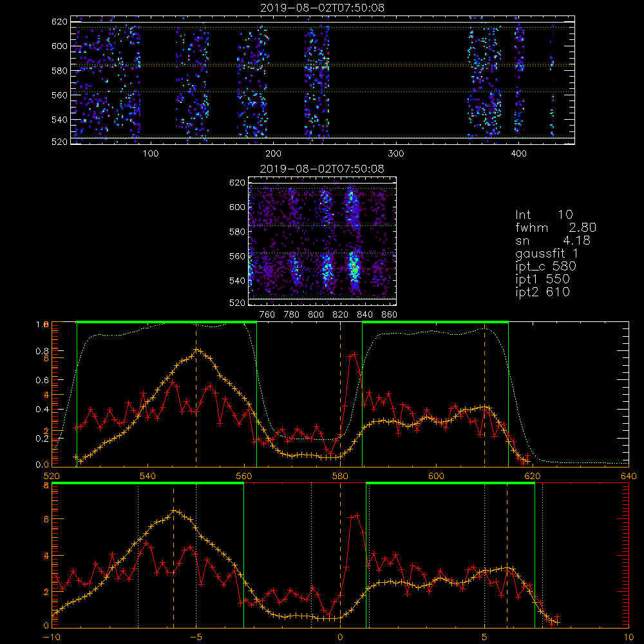The image size is (644, 644).
Task: Click the x-axis label -5 on the bottom plot
Action: click(196, 638)
